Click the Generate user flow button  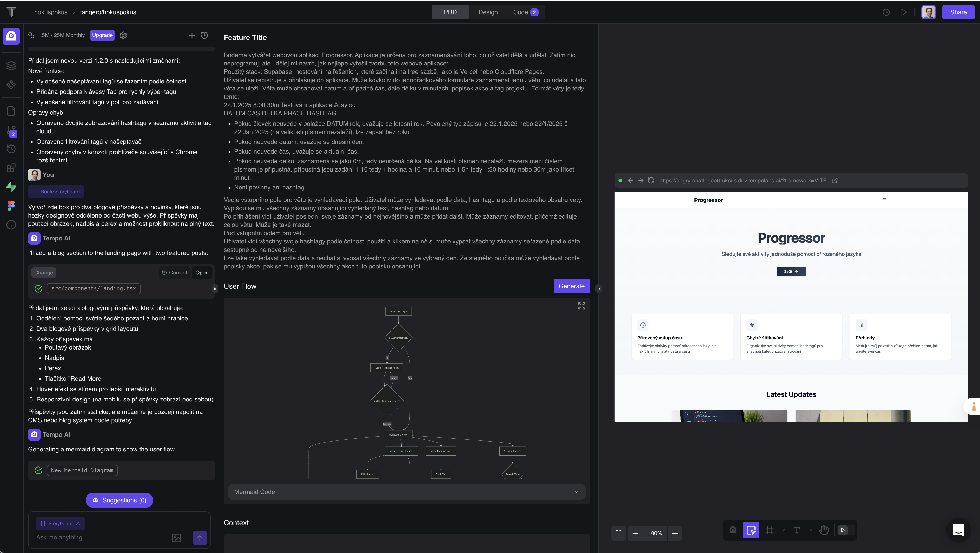coord(571,286)
